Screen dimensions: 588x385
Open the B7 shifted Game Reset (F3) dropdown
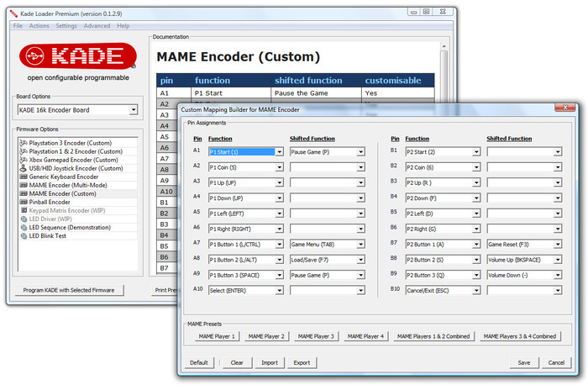coord(558,245)
